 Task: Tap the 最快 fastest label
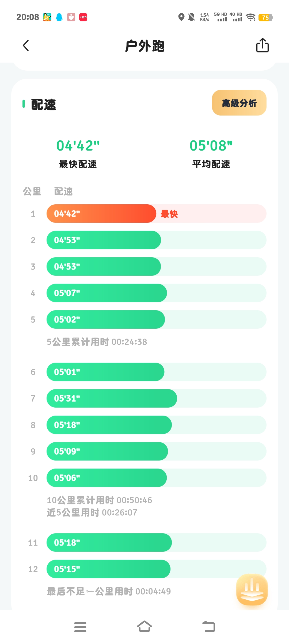tap(169, 214)
